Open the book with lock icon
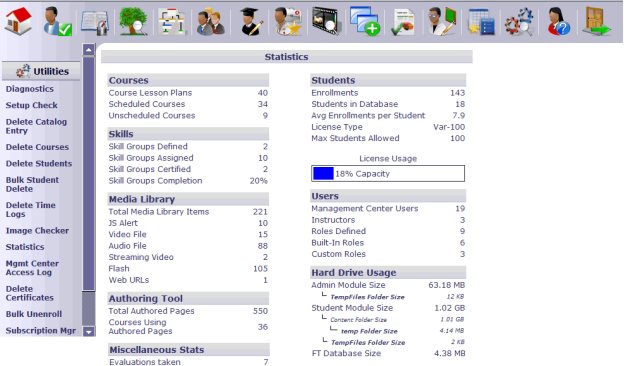624x366 pixels. (95, 22)
